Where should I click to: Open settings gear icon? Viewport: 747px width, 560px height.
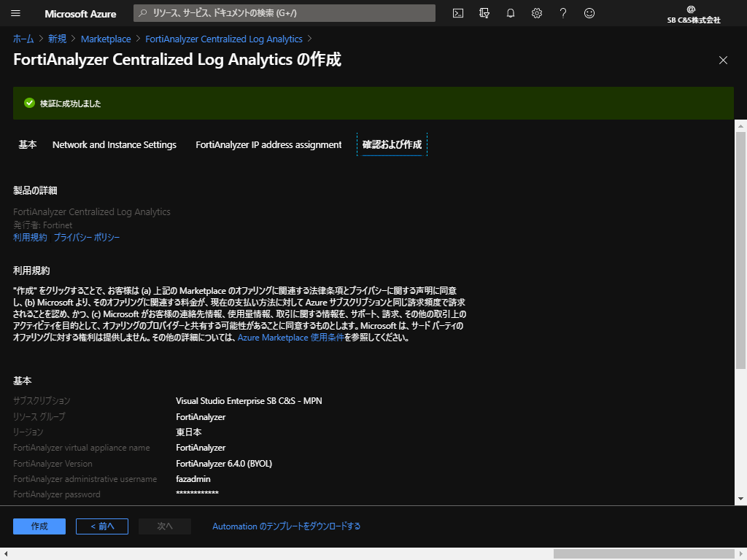[x=536, y=13]
